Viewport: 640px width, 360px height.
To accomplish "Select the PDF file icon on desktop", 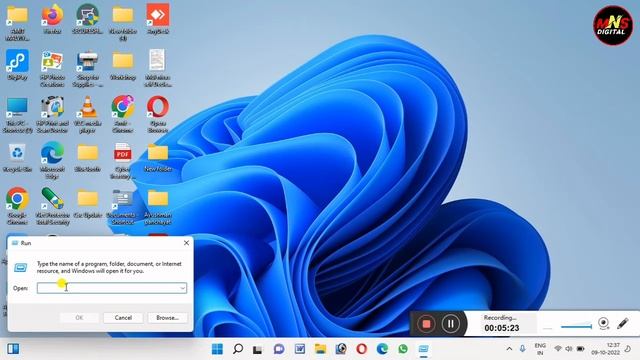I will click(122, 161).
